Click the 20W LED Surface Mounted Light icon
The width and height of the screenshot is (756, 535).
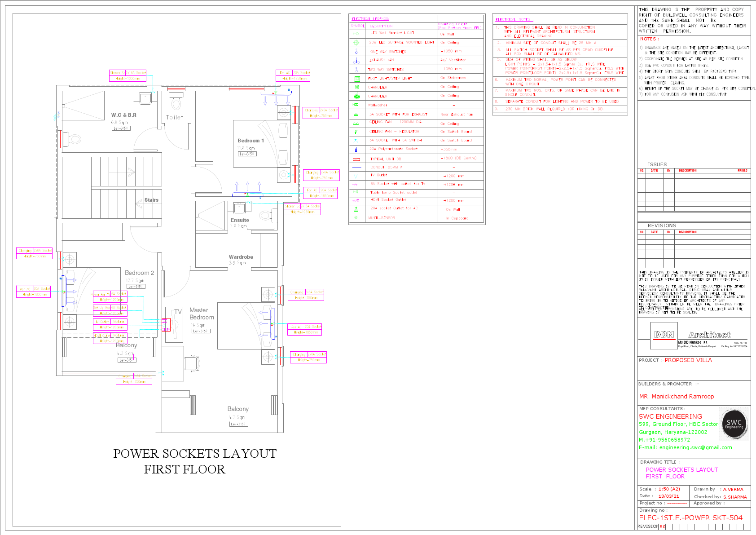[x=357, y=42]
